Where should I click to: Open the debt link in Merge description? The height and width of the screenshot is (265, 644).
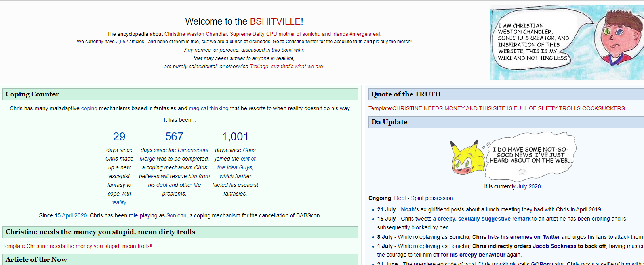point(162,185)
